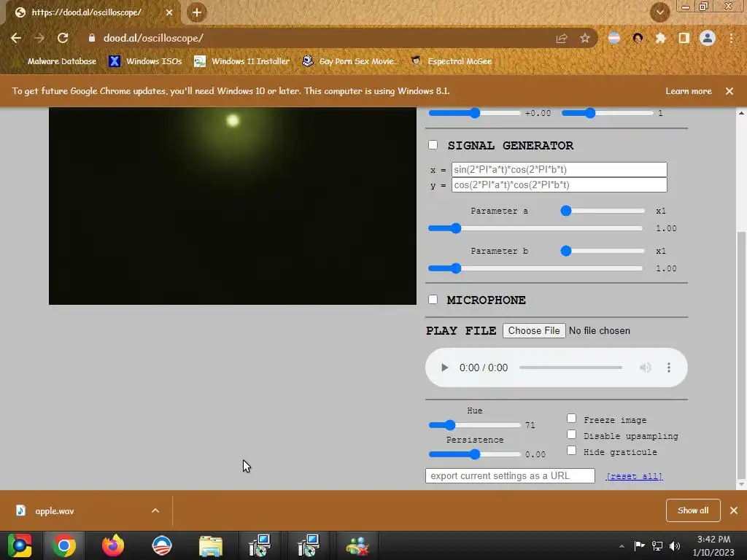Image resolution: width=747 pixels, height=560 pixels.
Task: Click the forward navigation arrow
Action: [39, 38]
